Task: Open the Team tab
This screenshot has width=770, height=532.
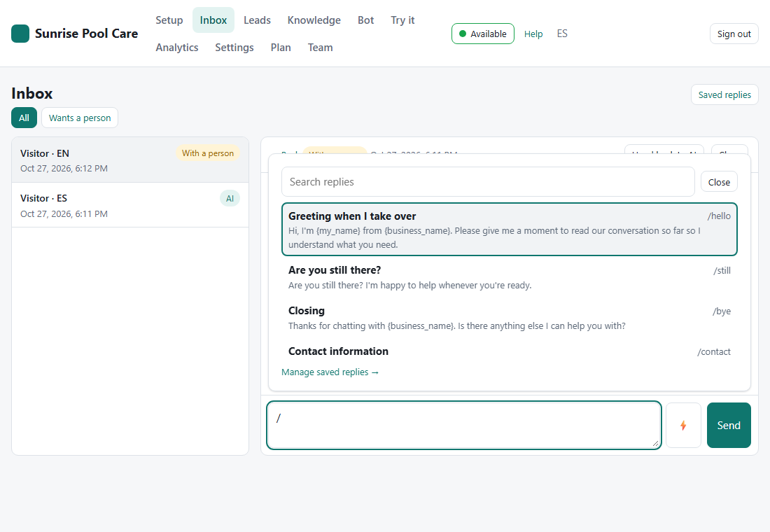Action: (320, 48)
